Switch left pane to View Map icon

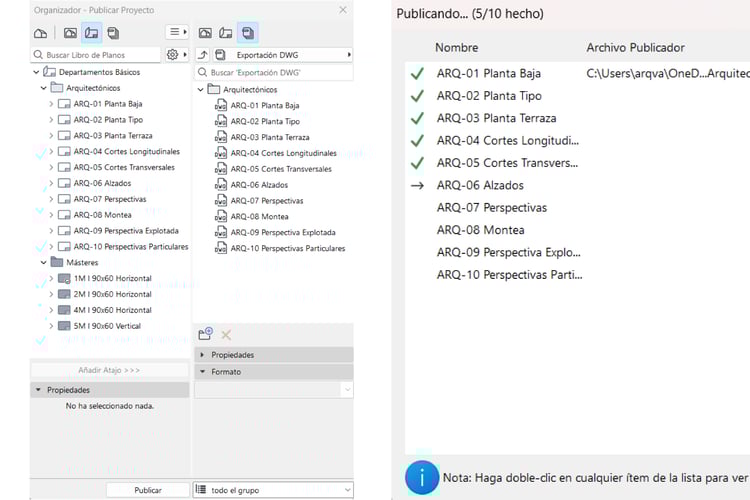tap(70, 33)
